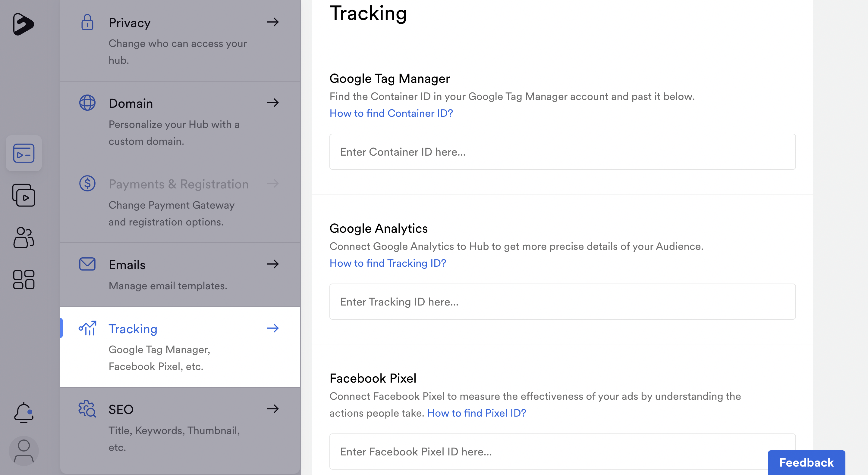Viewport: 868px width, 475px height.
Task: Open the How to find Container ID link
Action: 391,113
